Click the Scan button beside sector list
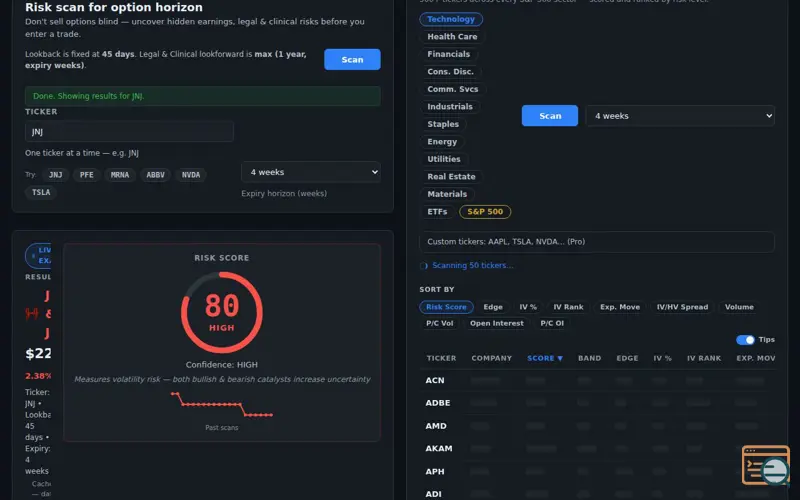 coord(549,116)
